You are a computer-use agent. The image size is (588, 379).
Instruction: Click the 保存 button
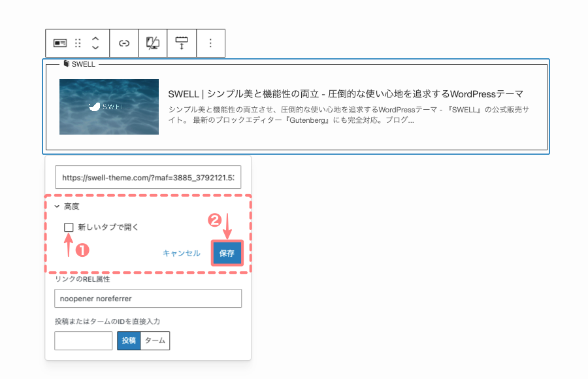[x=227, y=254]
